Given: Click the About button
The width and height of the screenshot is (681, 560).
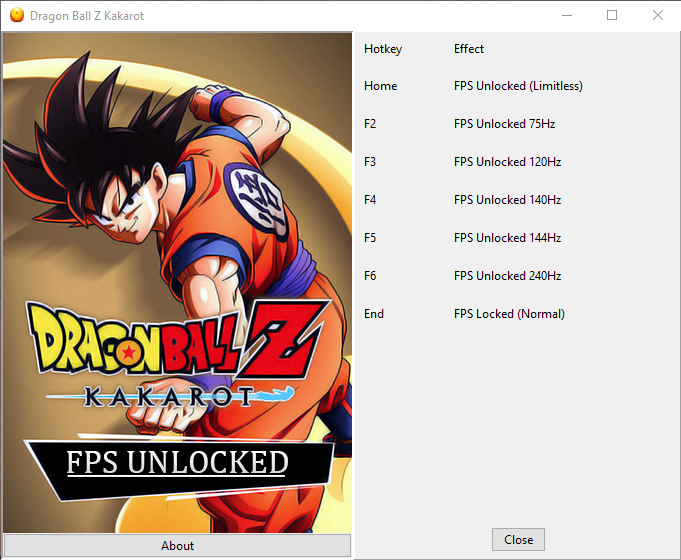Looking at the screenshot, I should 177,545.
